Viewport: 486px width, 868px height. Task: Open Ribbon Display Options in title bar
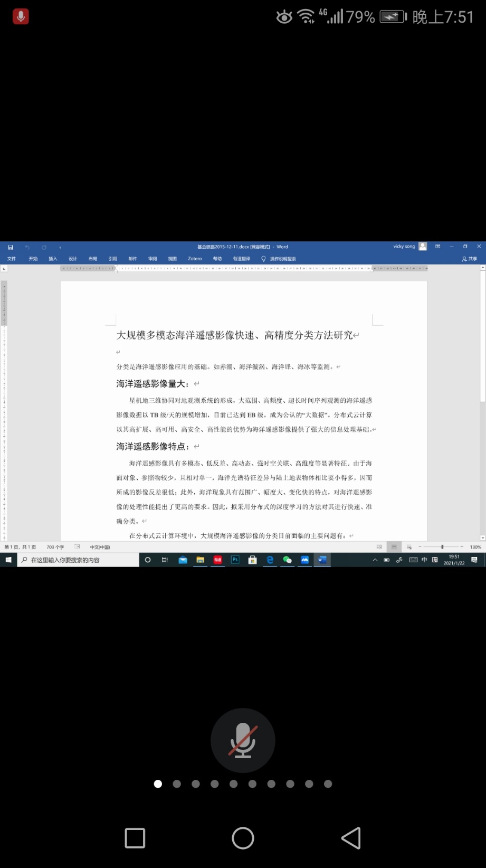(437, 247)
